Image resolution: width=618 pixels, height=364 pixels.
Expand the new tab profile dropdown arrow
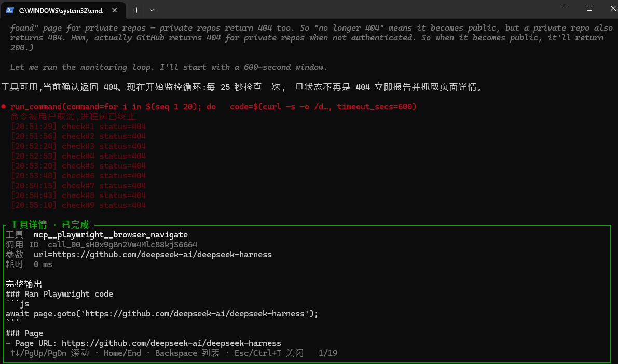click(152, 10)
